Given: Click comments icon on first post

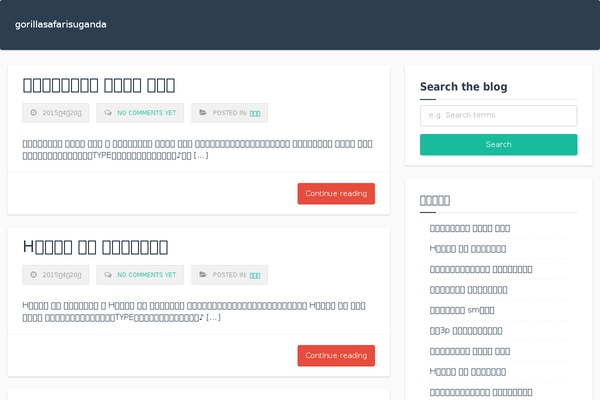Looking at the screenshot, I should [x=108, y=113].
